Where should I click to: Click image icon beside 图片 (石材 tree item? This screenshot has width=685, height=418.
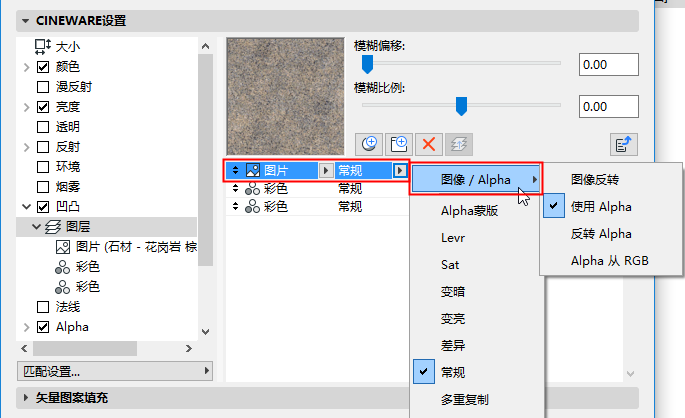click(63, 247)
